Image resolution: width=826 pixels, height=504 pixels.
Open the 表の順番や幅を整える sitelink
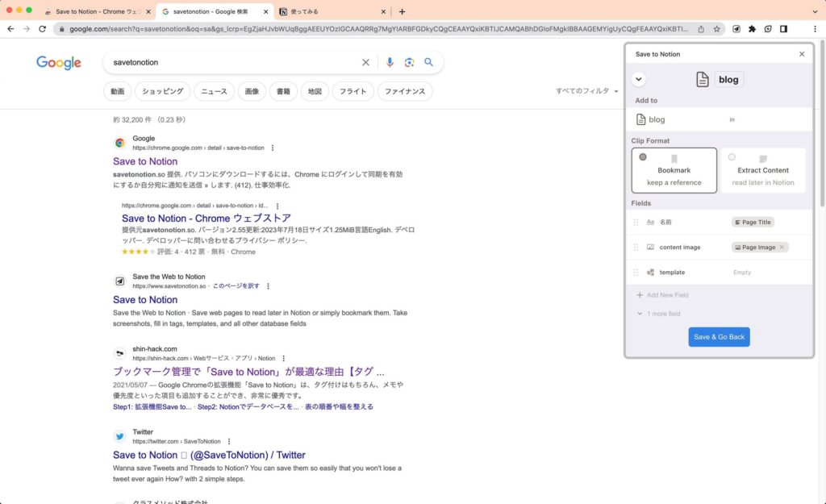[x=339, y=406]
